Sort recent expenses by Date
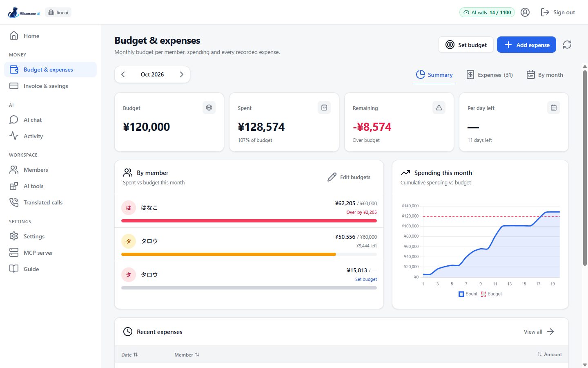 [x=129, y=355]
